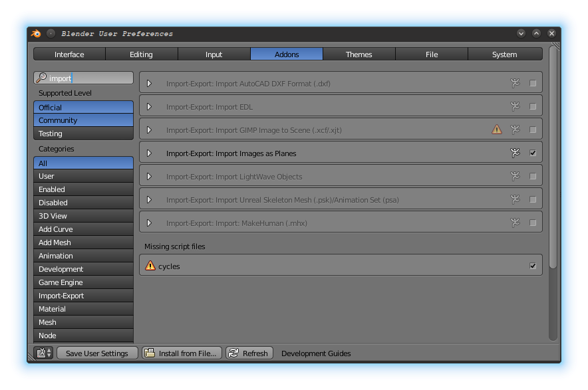The width and height of the screenshot is (588, 390).
Task: Click the title bar up-arrow button
Action: click(x=536, y=33)
